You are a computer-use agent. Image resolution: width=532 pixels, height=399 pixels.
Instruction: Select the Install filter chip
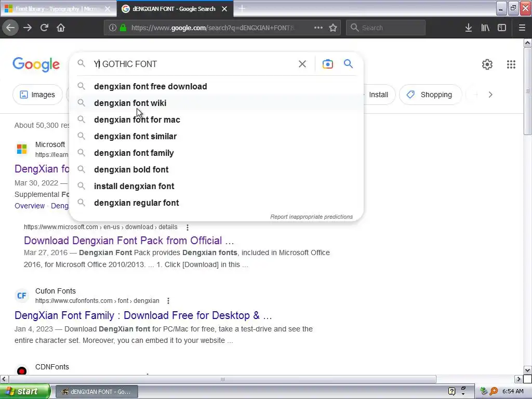pyautogui.click(x=378, y=95)
